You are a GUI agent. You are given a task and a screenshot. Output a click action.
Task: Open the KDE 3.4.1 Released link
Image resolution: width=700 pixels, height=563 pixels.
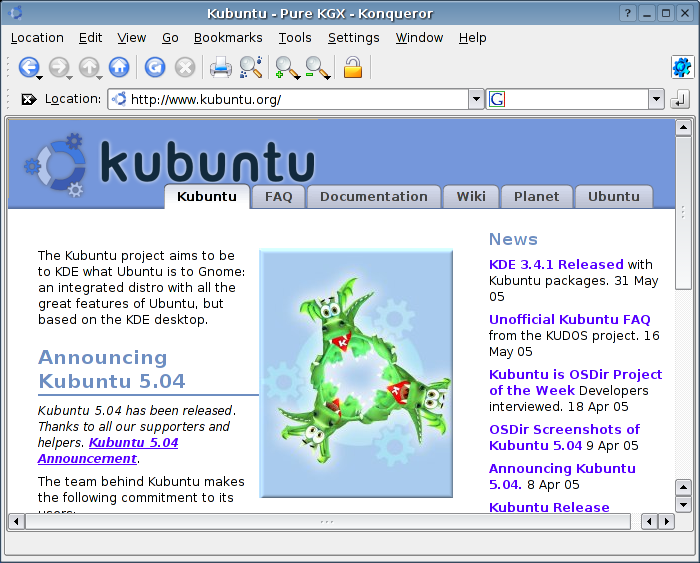556,264
